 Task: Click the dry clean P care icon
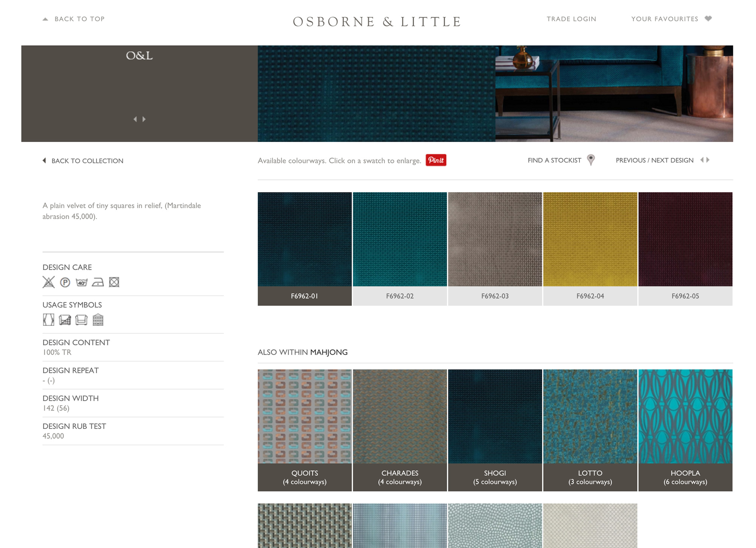[x=65, y=282]
